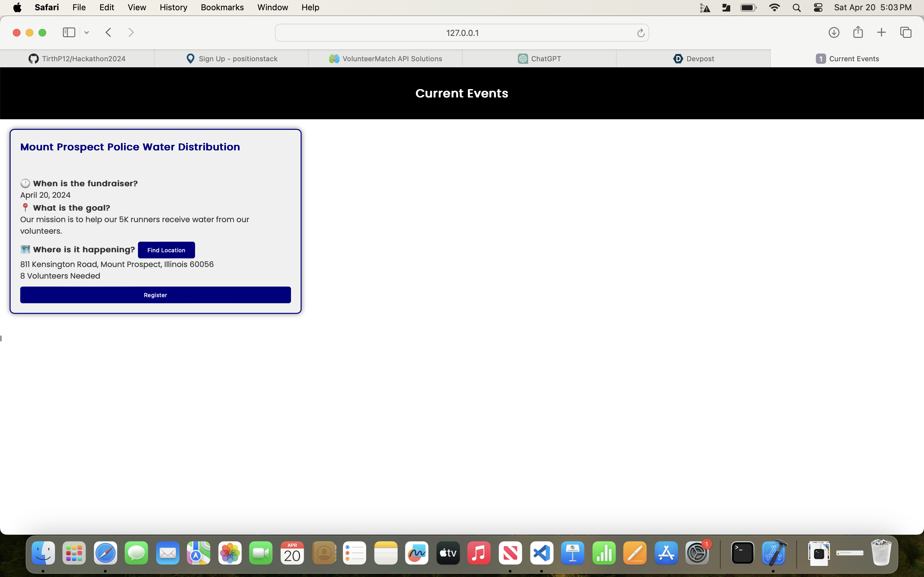Open Control Center toggles in menu bar
Viewport: 924px width, 577px height.
tap(818, 8)
